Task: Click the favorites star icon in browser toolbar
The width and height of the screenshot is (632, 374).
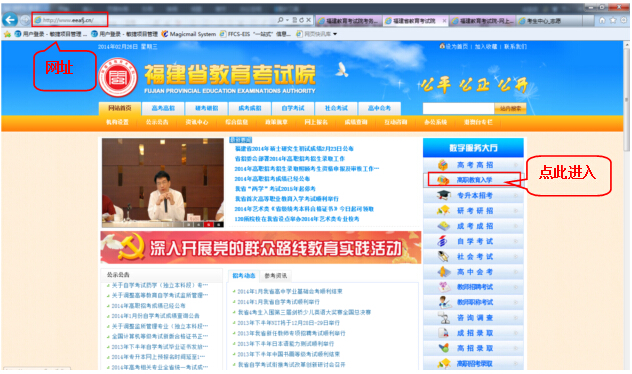Action: [613, 20]
